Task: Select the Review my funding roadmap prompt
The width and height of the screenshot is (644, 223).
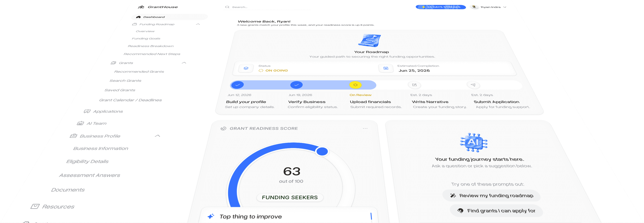Action: coord(491,196)
